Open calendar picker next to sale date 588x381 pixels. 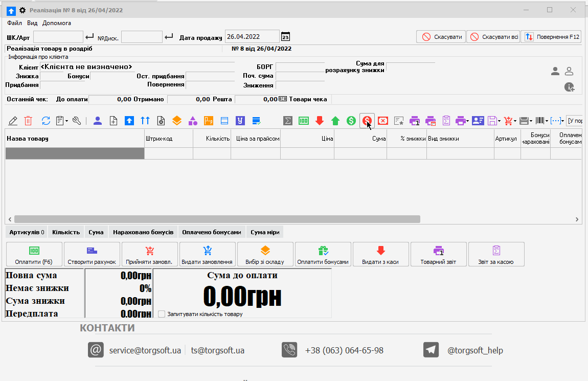(x=286, y=37)
